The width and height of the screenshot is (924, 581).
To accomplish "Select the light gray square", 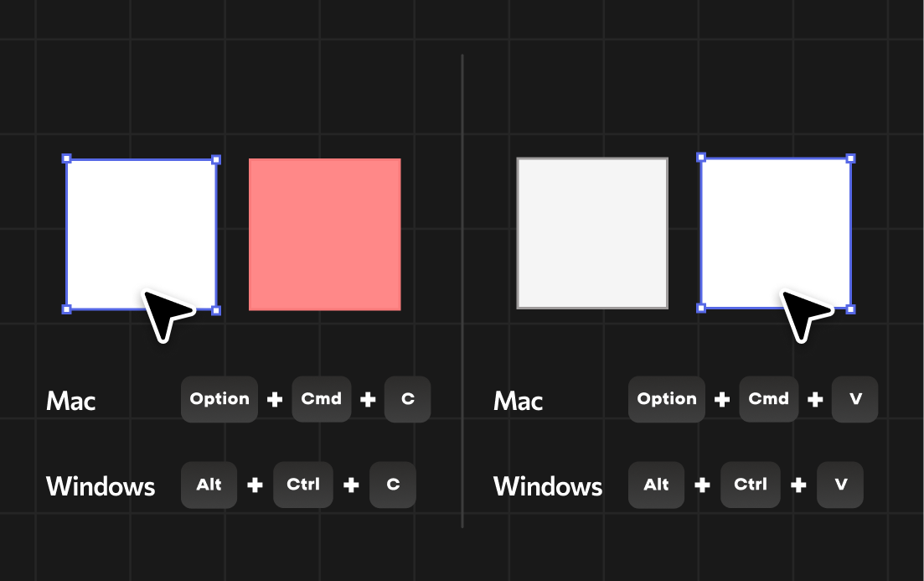I will (x=592, y=233).
